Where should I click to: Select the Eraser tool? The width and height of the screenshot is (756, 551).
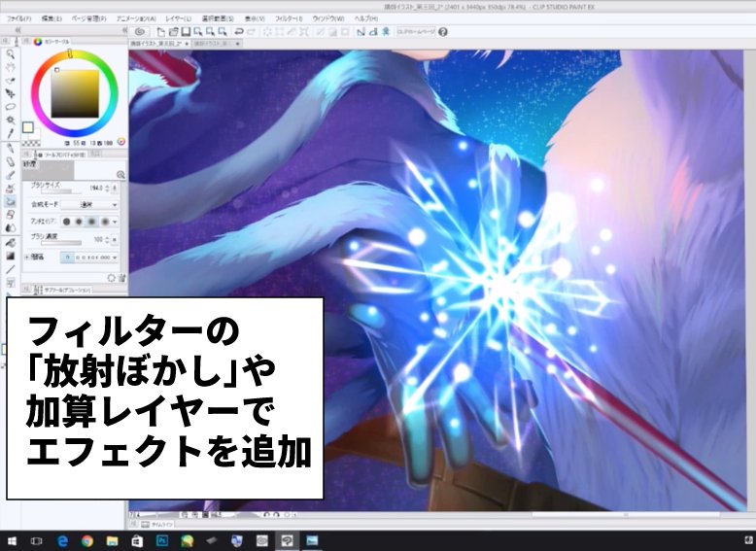click(10, 215)
